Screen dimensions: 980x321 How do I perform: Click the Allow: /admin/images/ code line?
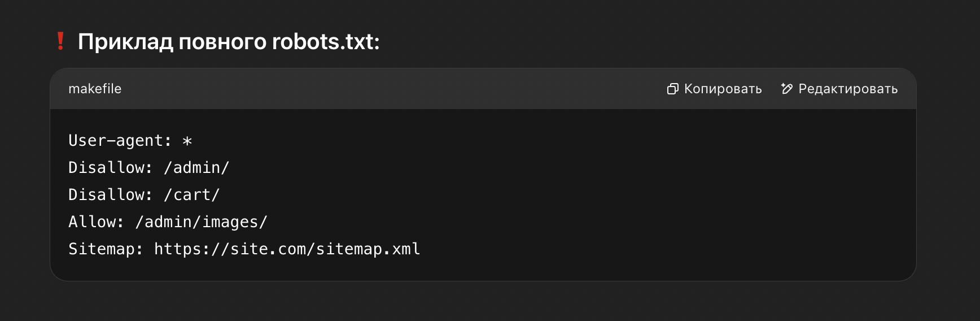click(x=168, y=222)
